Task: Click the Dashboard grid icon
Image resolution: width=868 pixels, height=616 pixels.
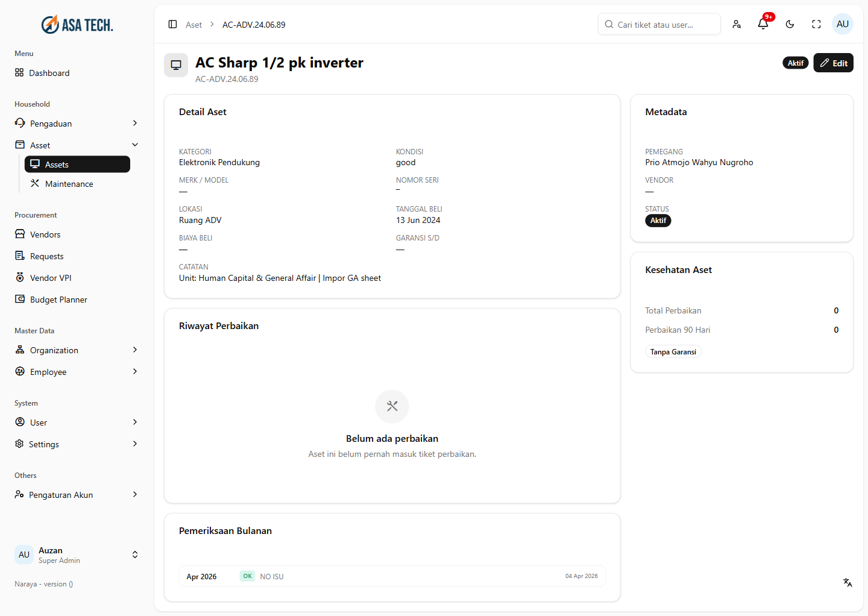Action: coord(19,72)
